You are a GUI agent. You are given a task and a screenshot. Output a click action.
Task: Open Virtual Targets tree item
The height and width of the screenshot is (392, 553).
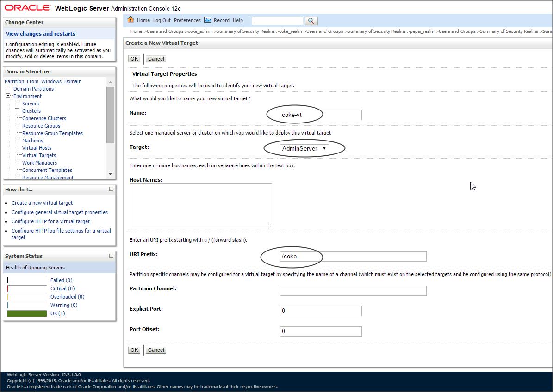pos(39,155)
